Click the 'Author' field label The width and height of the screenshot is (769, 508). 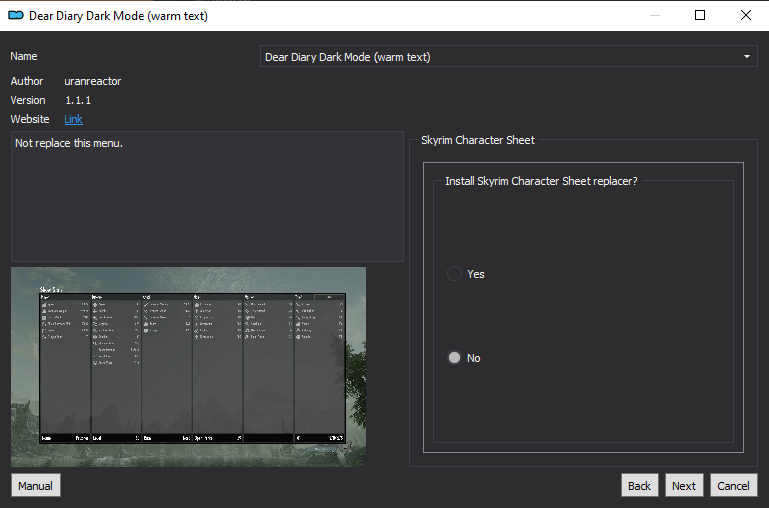27,81
